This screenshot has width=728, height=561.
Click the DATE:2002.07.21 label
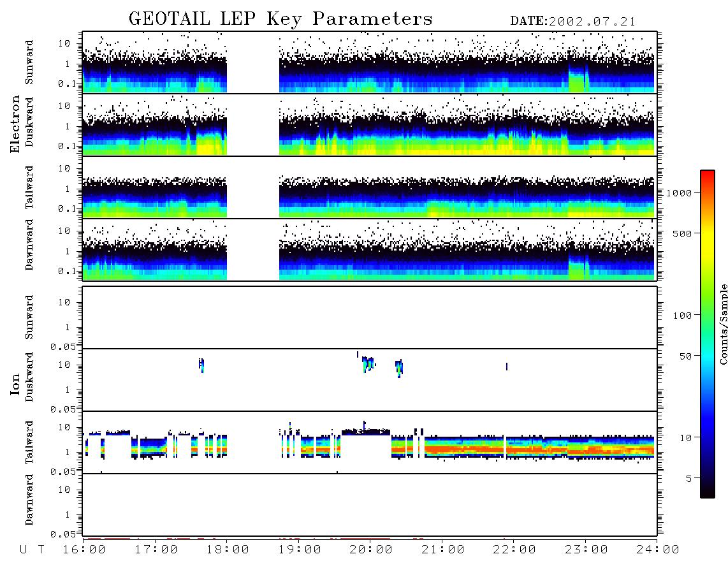point(572,22)
